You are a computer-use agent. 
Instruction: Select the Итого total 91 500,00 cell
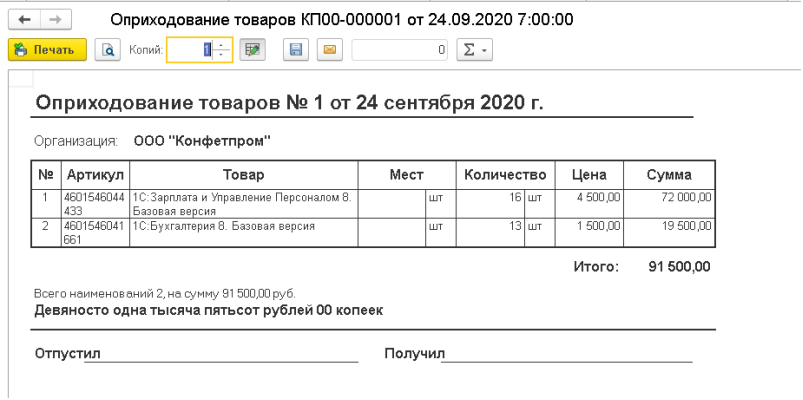point(679,267)
